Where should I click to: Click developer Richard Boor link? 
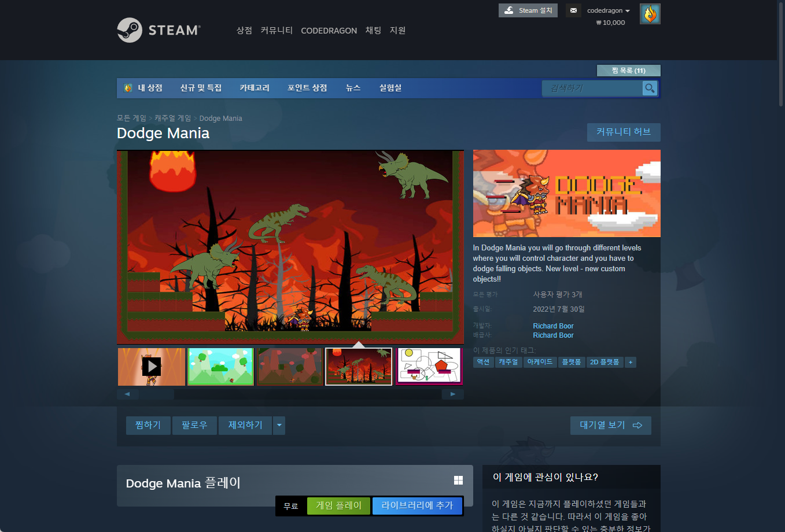(553, 326)
